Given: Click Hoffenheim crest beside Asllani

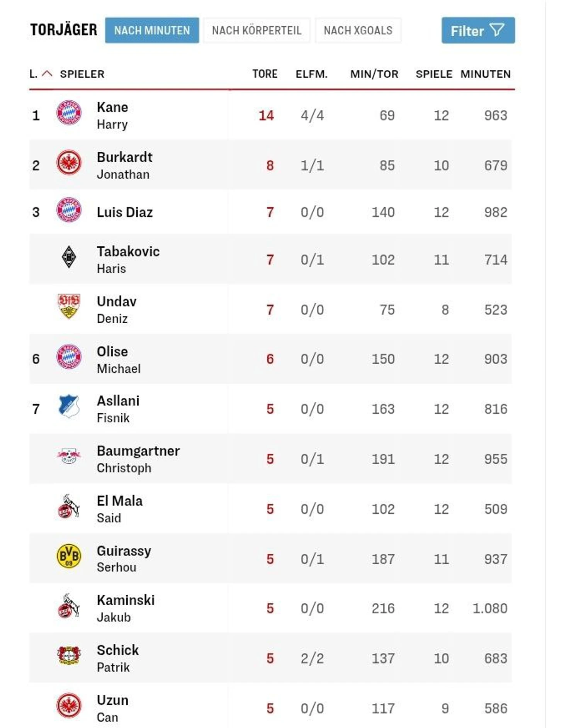Looking at the screenshot, I should (69, 406).
